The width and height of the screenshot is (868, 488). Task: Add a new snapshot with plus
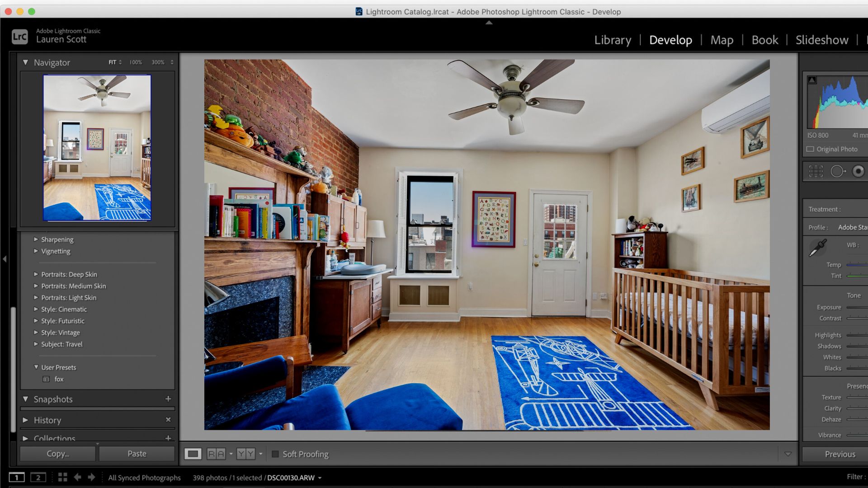(168, 399)
